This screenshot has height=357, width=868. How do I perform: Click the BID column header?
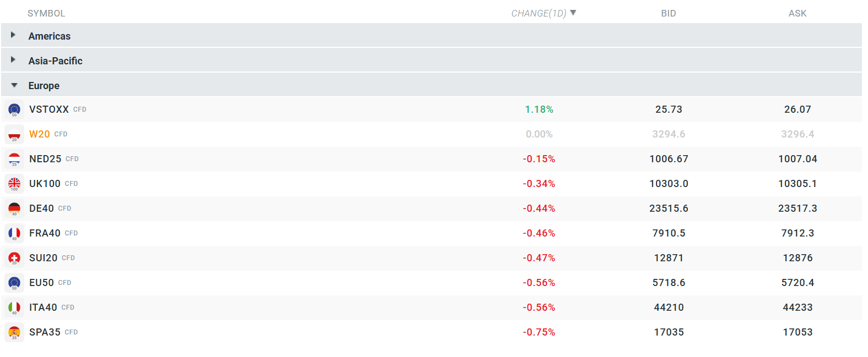pos(668,13)
